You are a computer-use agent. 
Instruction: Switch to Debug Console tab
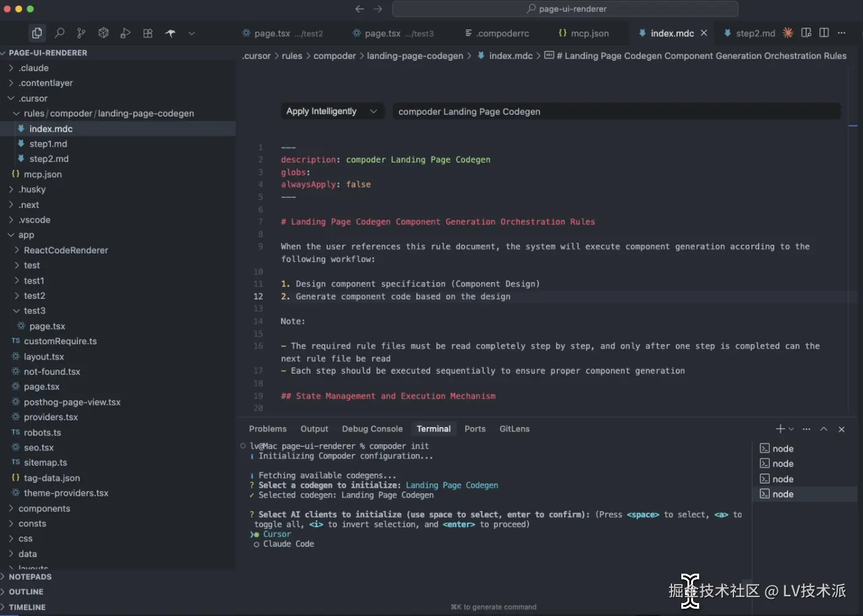tap(373, 429)
